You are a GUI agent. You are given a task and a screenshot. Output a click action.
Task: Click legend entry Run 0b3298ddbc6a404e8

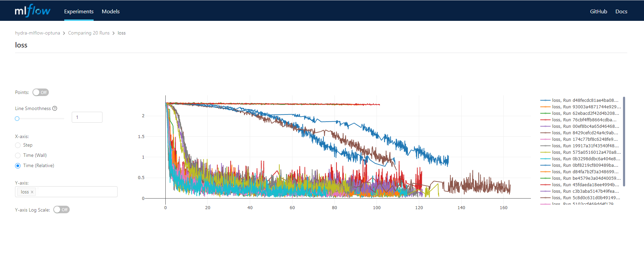[x=580, y=159]
